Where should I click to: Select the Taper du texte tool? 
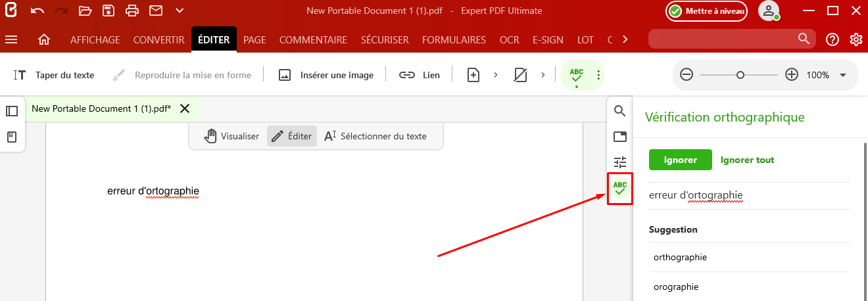[54, 75]
